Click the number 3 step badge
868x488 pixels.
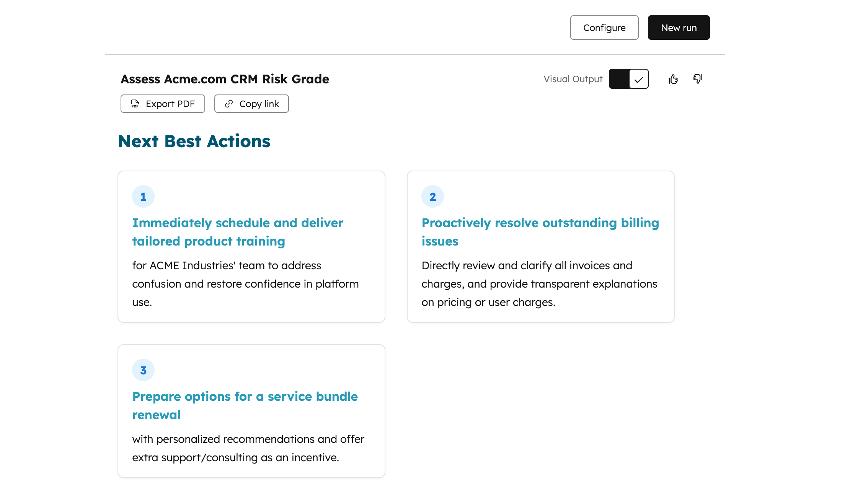143,370
